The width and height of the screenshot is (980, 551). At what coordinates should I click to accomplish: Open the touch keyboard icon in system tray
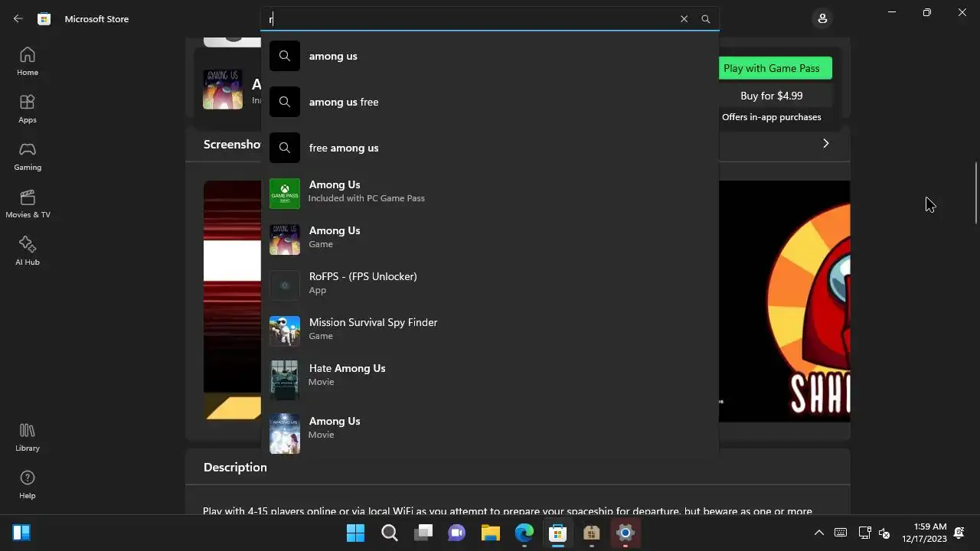pyautogui.click(x=841, y=533)
